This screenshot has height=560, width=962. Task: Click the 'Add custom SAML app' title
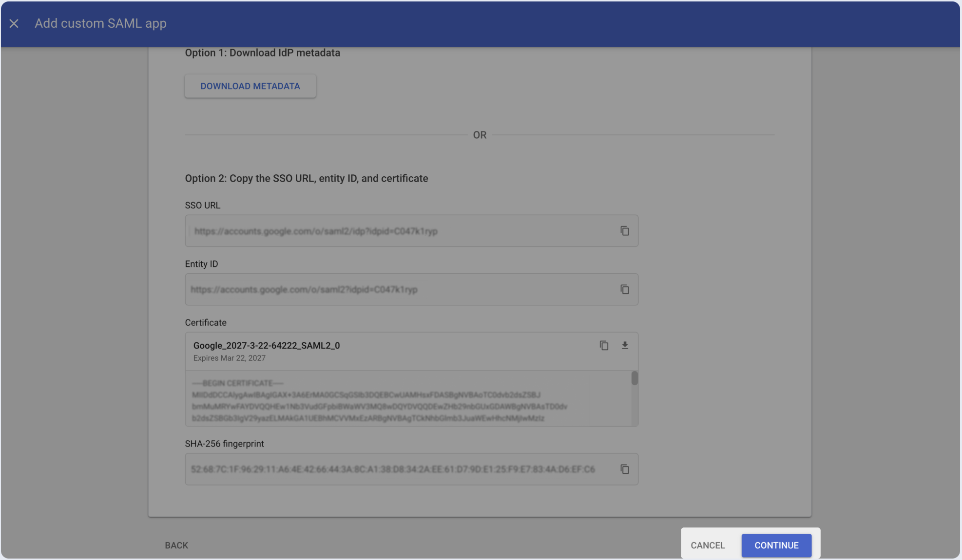click(100, 23)
